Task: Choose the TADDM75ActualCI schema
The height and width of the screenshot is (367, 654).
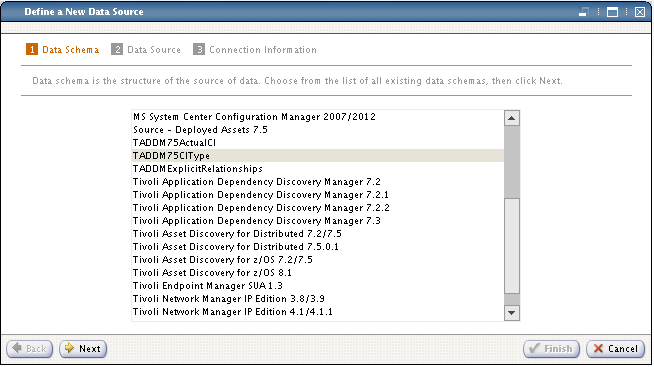Action: 317,143
